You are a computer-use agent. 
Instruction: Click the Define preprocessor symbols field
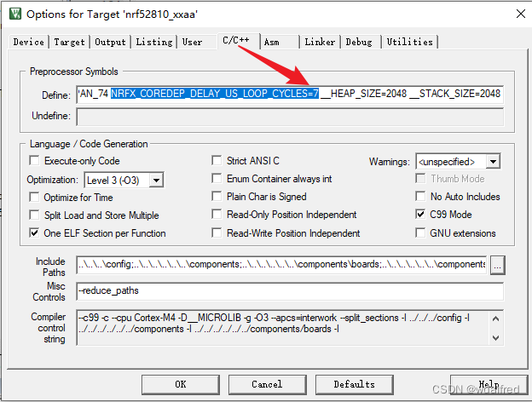pos(290,94)
